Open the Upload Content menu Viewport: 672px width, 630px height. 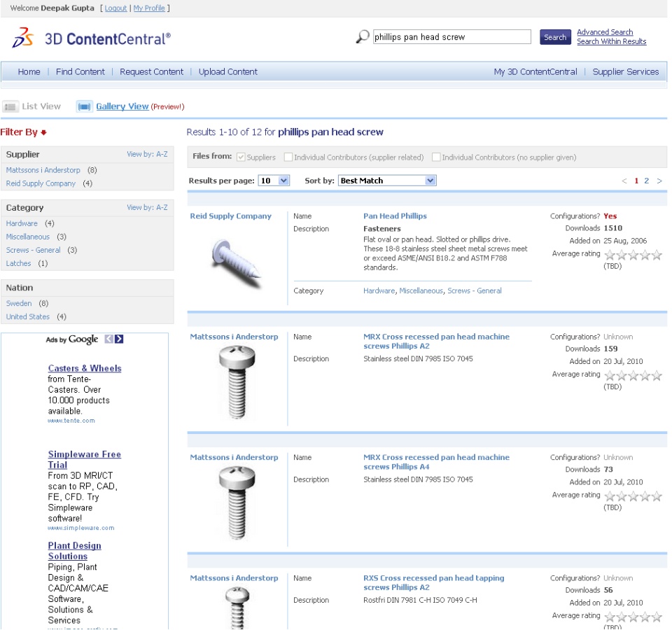[x=228, y=72]
